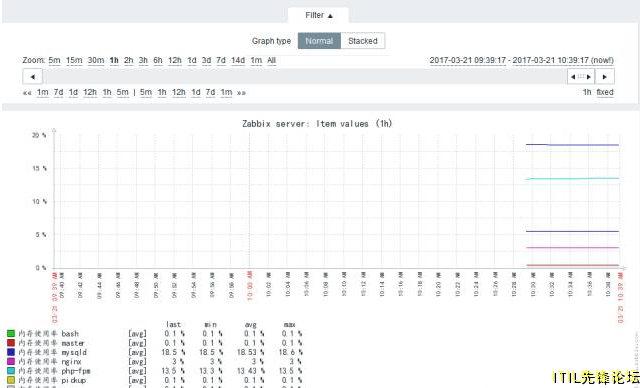Set zoom to 5m in Zoom row
Screen dimensions: 640x388
54,60
